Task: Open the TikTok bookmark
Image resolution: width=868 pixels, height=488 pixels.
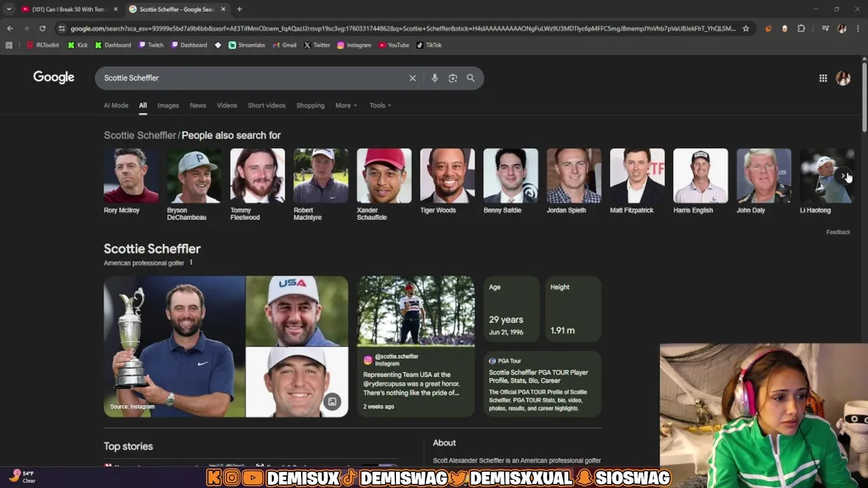Action: point(429,45)
